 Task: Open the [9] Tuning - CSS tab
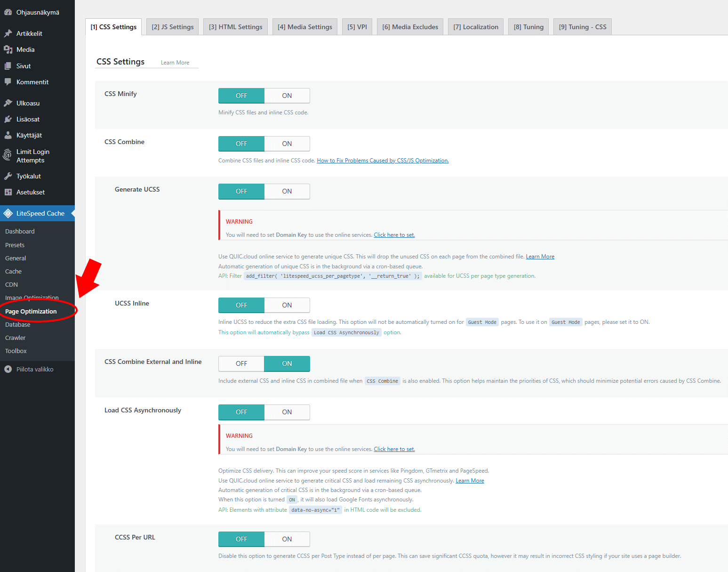(x=583, y=27)
